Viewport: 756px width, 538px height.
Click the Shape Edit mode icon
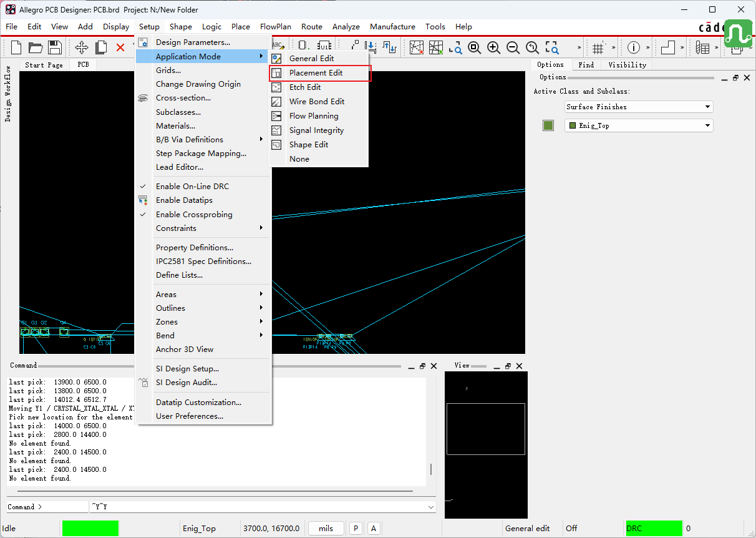click(x=277, y=144)
